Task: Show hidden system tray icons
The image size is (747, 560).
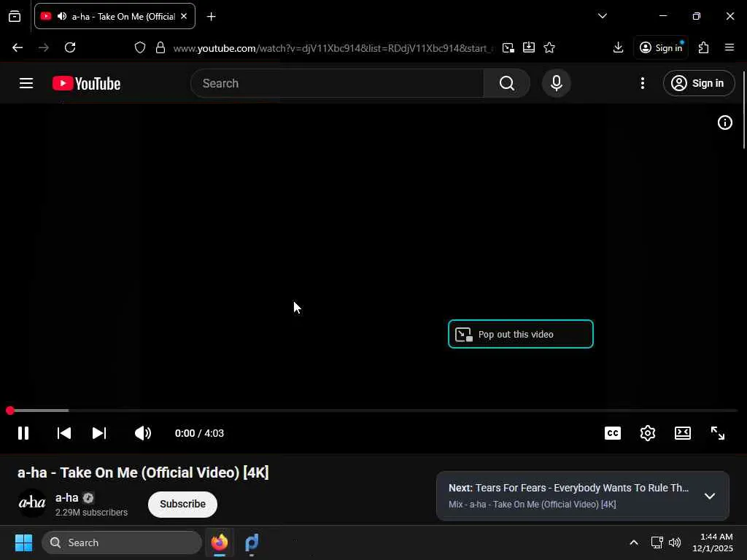Action: 634,542
